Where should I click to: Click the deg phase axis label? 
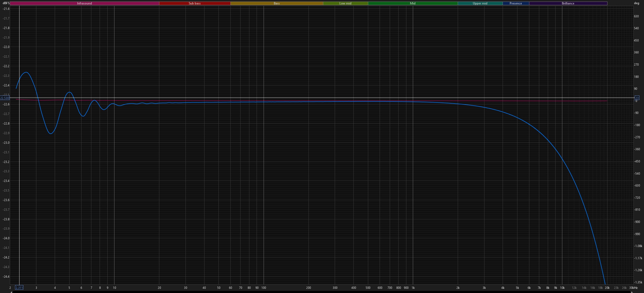click(x=636, y=3)
